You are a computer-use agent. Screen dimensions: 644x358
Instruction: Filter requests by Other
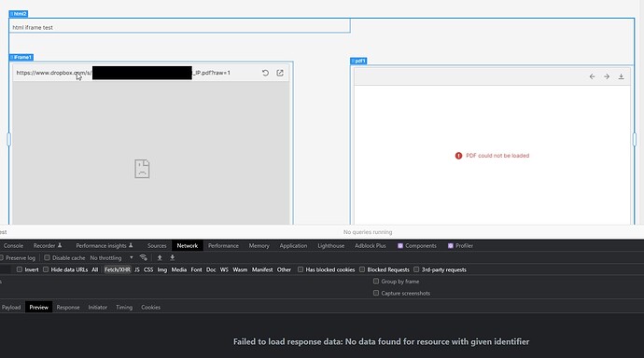click(284, 269)
